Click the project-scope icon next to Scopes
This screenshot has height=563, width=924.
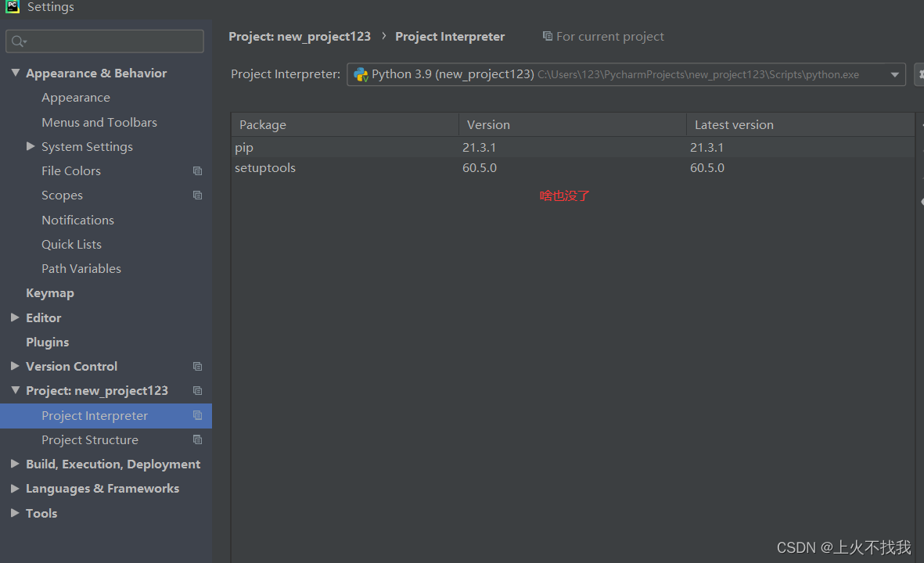point(197,195)
